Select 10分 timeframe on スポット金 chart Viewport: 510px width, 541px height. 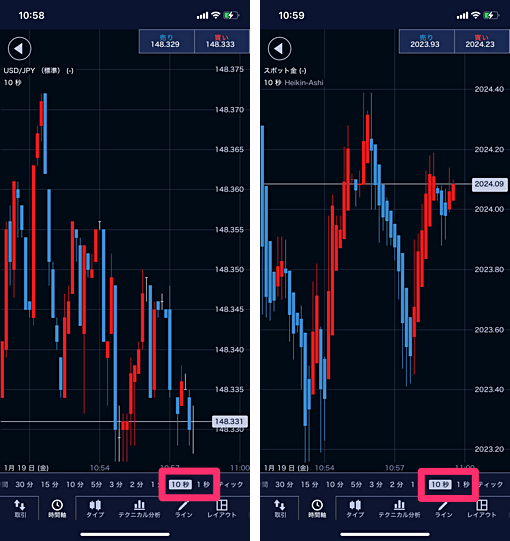pyautogui.click(x=335, y=484)
